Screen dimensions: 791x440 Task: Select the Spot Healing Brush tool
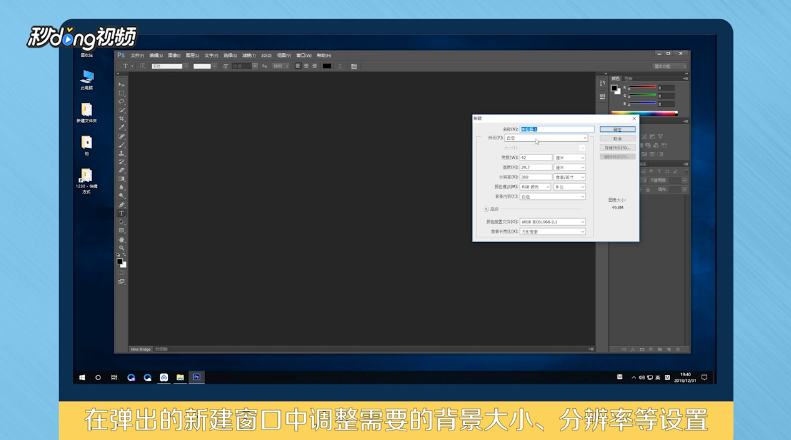(122, 136)
